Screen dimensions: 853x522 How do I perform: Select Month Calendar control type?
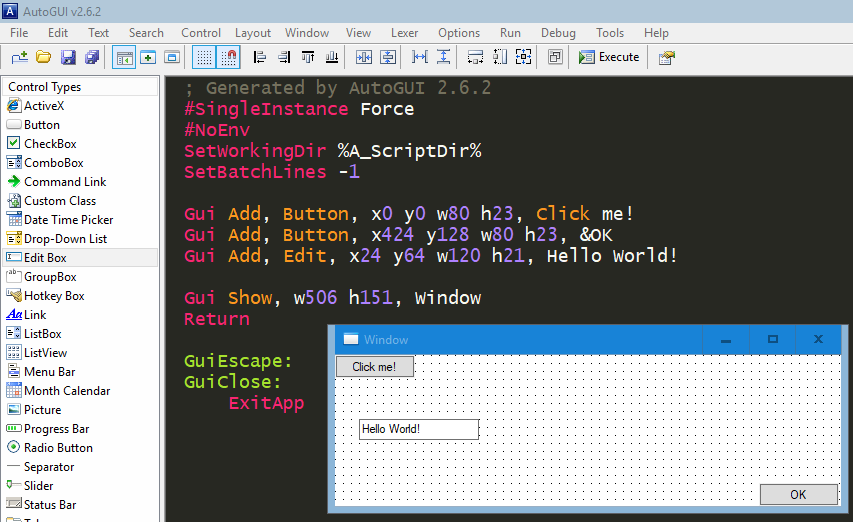tap(81, 391)
